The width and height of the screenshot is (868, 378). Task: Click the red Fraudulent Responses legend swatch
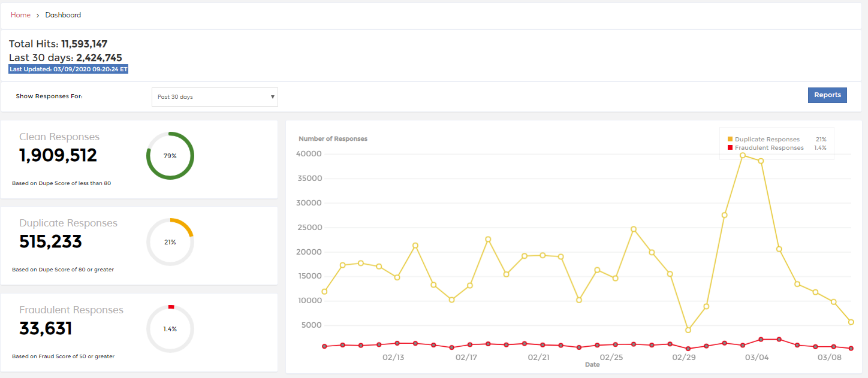pyautogui.click(x=730, y=148)
